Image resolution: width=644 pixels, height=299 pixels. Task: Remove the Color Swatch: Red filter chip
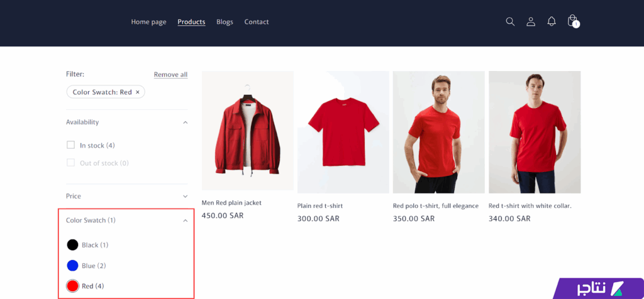click(x=138, y=92)
